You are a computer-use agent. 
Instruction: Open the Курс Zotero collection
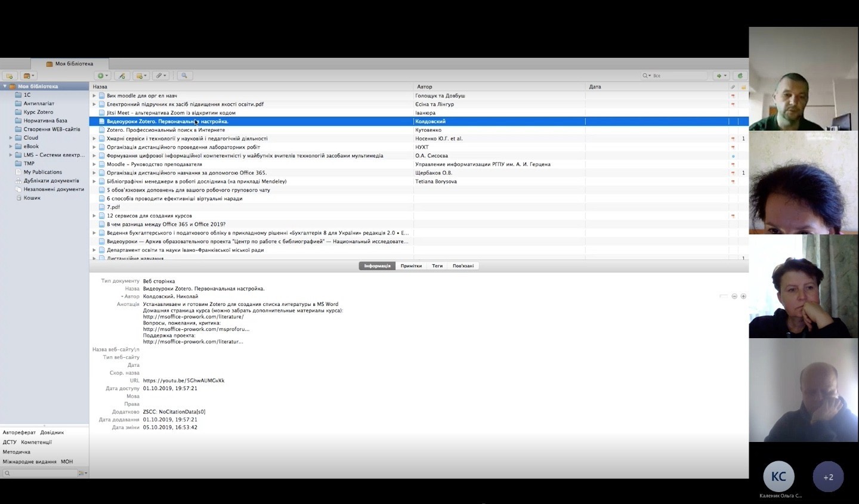point(38,112)
